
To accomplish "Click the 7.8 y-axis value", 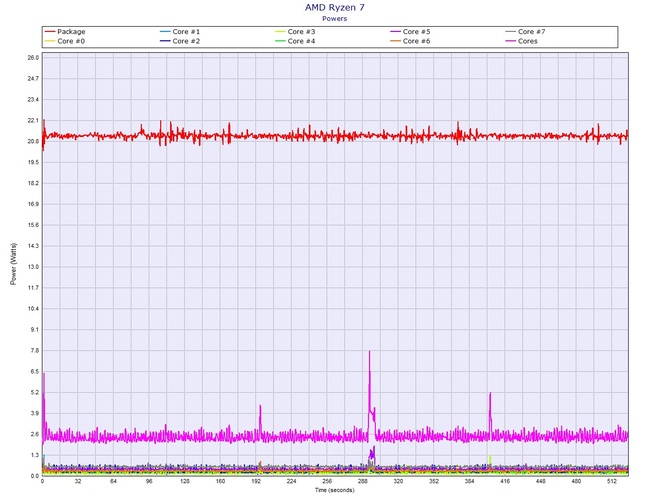I will click(35, 350).
